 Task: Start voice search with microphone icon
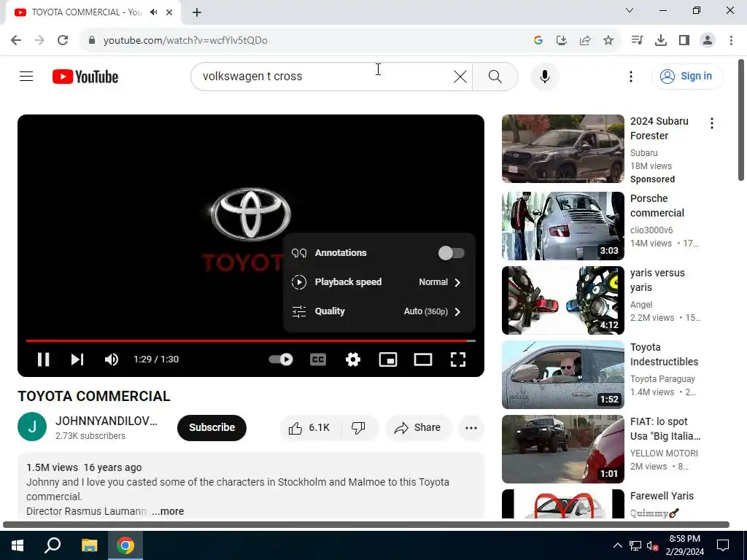(544, 76)
